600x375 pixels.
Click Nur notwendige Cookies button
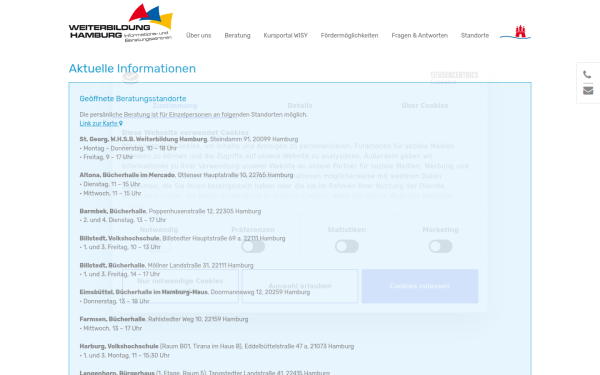tap(180, 286)
